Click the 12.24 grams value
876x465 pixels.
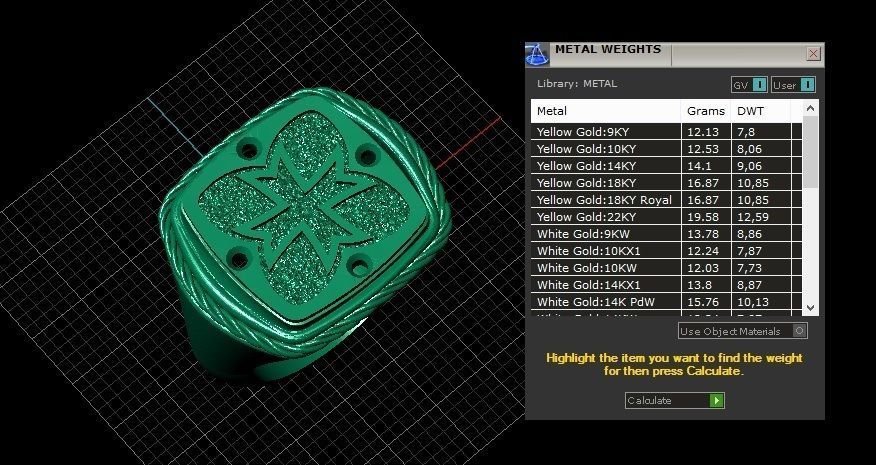pyautogui.click(x=703, y=250)
